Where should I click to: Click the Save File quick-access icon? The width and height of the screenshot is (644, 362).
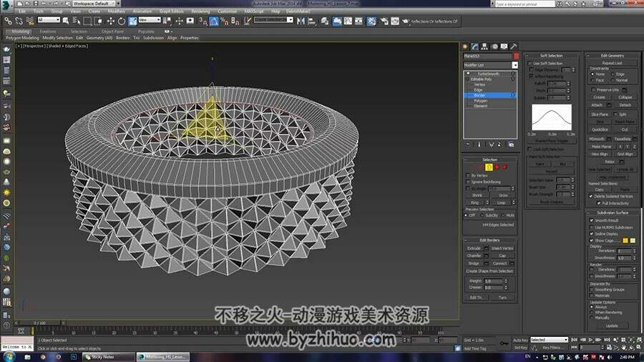click(36, 4)
